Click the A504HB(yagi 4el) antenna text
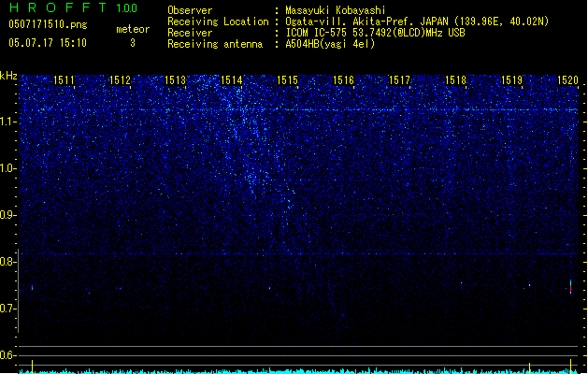588x374 pixels. pyautogui.click(x=330, y=44)
